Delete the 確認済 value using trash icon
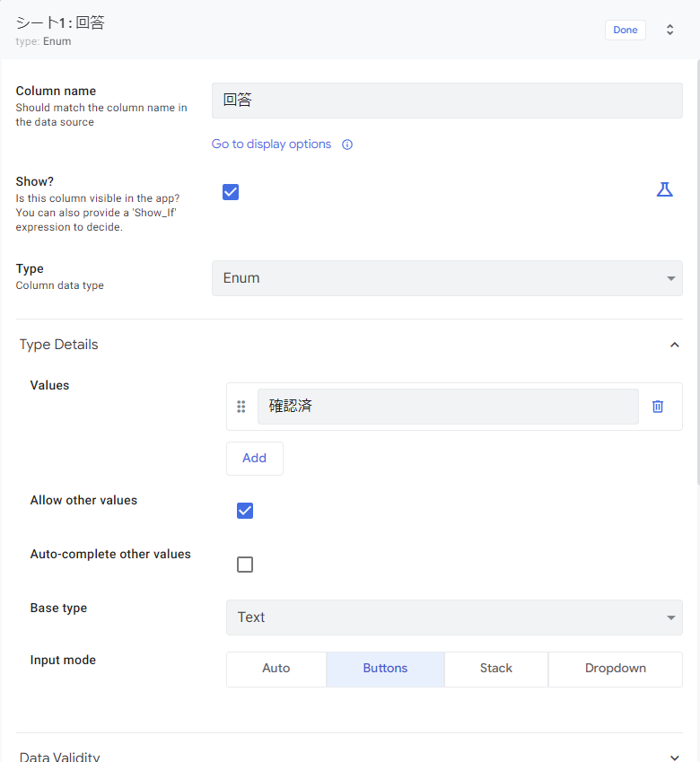Screen dimensions: 700x762 658,407
